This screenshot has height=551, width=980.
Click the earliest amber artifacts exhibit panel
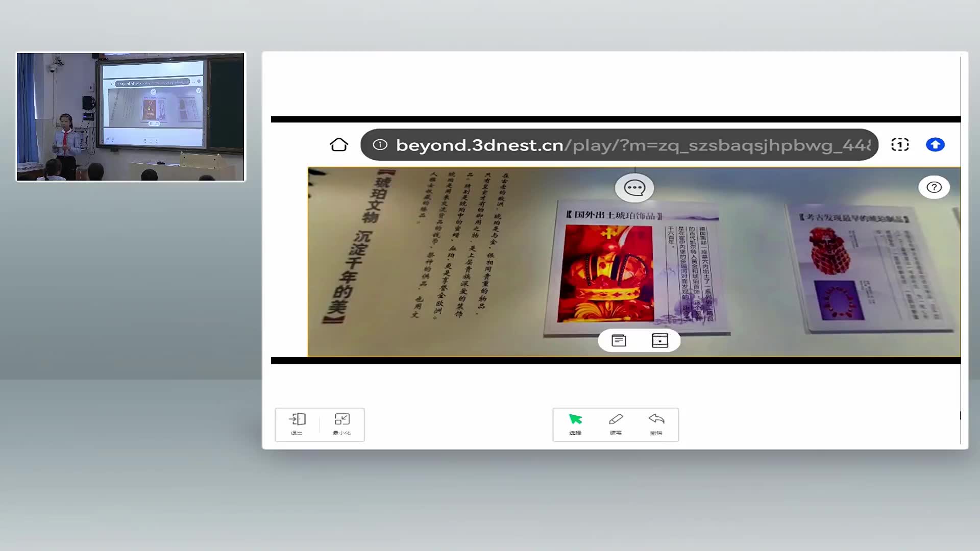pyautogui.click(x=870, y=268)
